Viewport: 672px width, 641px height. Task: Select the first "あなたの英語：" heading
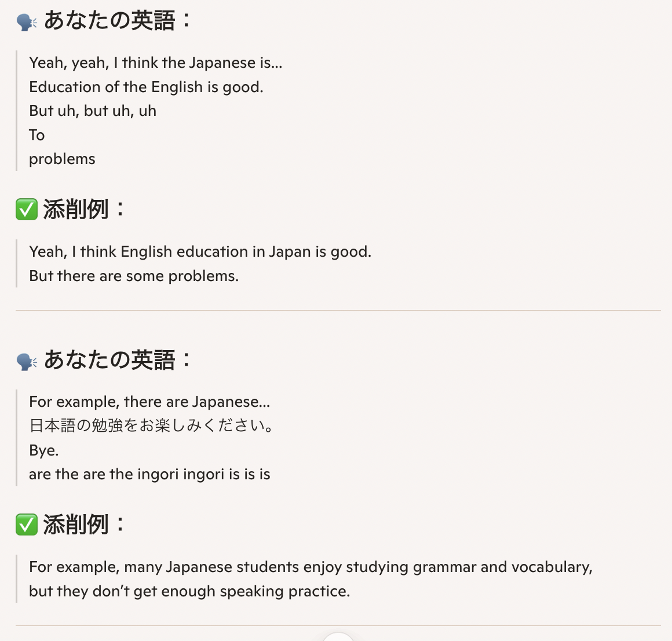(x=117, y=21)
